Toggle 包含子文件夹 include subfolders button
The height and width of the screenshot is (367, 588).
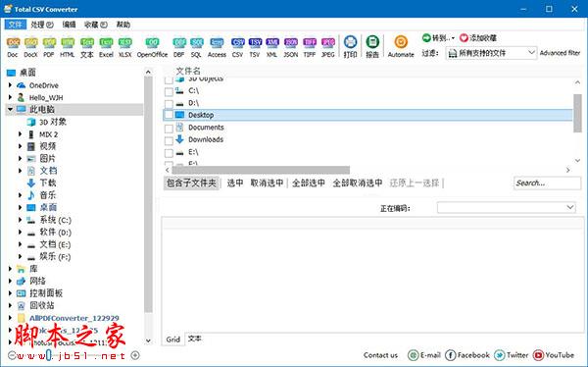(191, 183)
